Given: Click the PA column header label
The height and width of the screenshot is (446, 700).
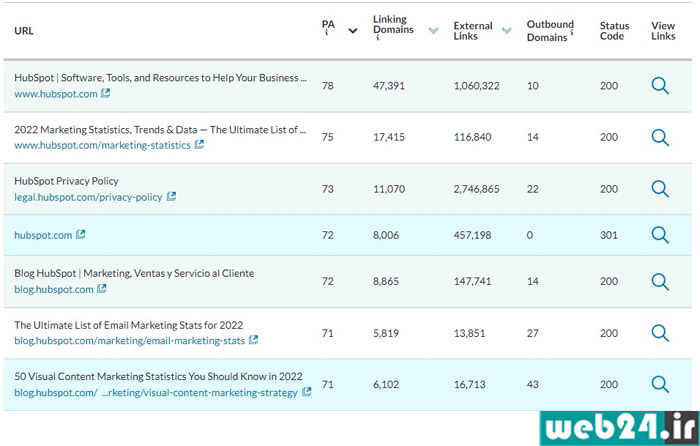Looking at the screenshot, I should (328, 25).
